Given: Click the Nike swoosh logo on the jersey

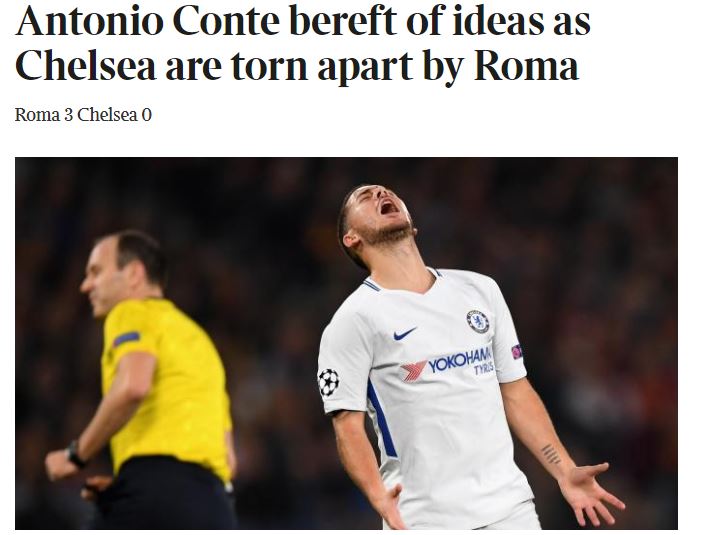Looking at the screenshot, I should (x=405, y=333).
